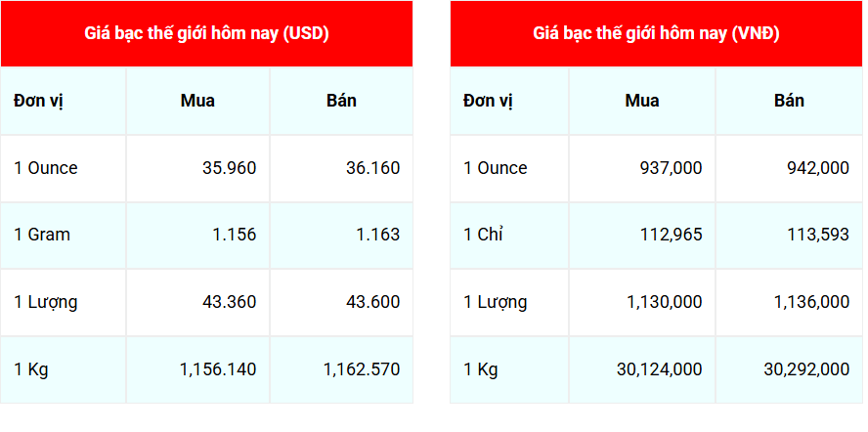Viewport: 868px width, 432px height.
Task: Click the USD Kg sell price 1,162.570
Action: (x=362, y=369)
